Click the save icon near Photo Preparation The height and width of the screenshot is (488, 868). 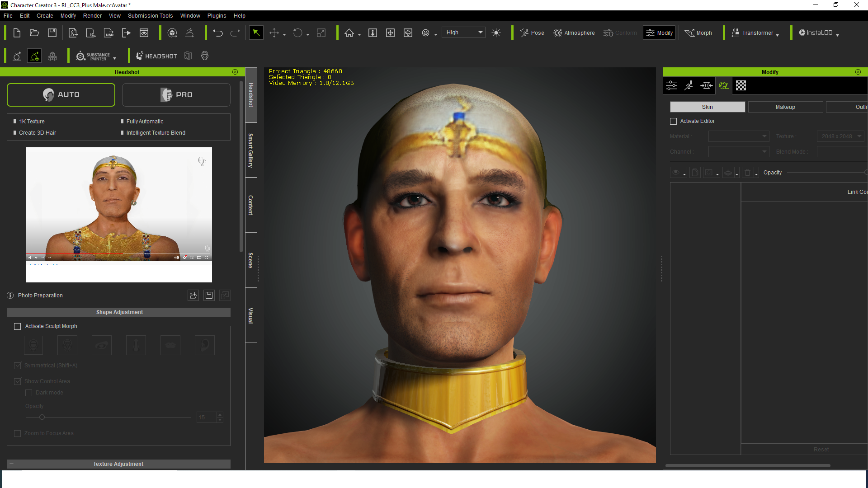click(x=209, y=295)
